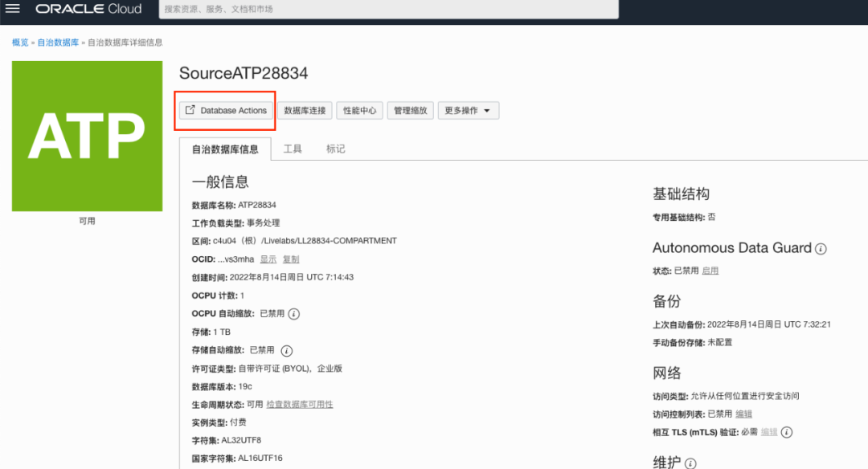The width and height of the screenshot is (868, 469).
Task: Click the 管理缩放 button
Action: [410, 110]
